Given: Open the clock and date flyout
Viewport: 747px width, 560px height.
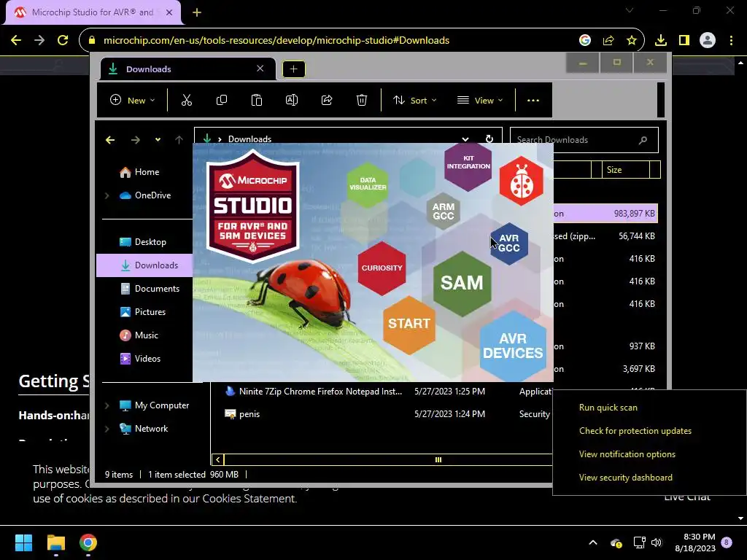Looking at the screenshot, I should click(x=695, y=542).
